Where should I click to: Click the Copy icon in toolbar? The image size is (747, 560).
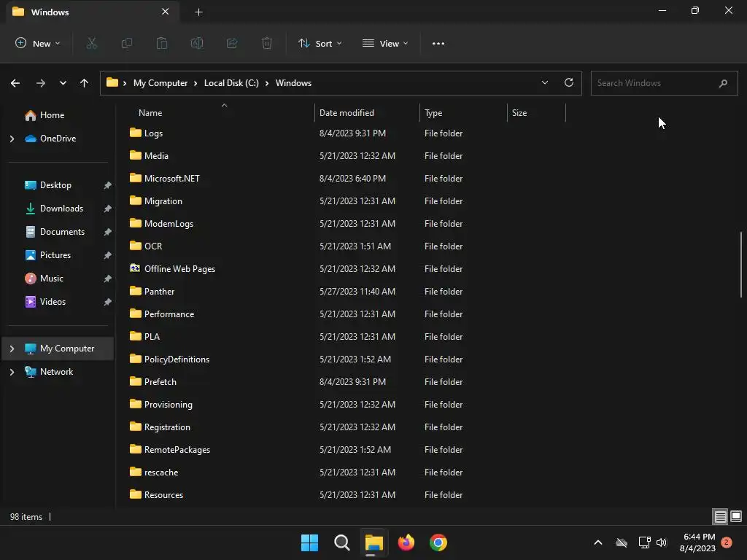[x=127, y=43]
